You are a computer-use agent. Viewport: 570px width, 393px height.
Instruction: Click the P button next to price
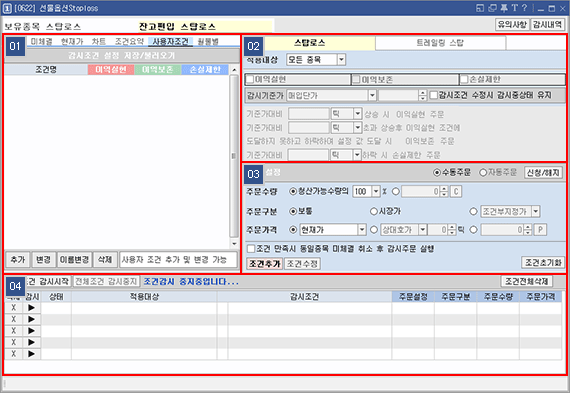coord(541,230)
